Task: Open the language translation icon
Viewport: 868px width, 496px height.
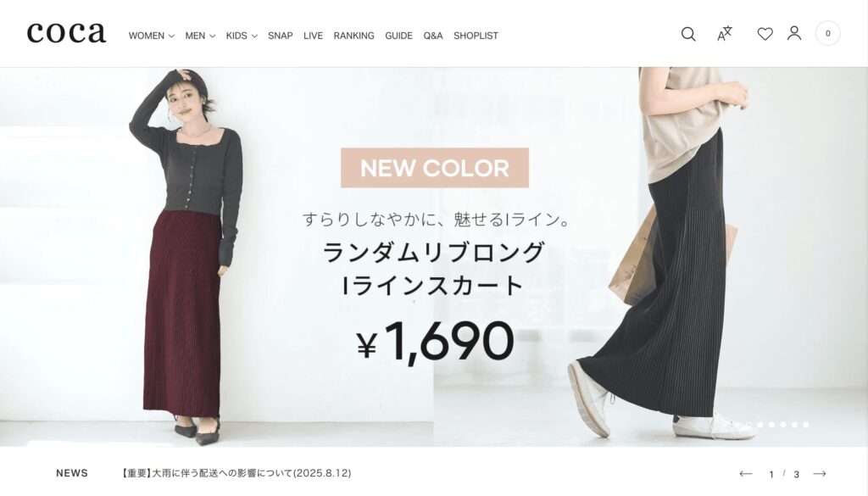Action: coord(725,34)
